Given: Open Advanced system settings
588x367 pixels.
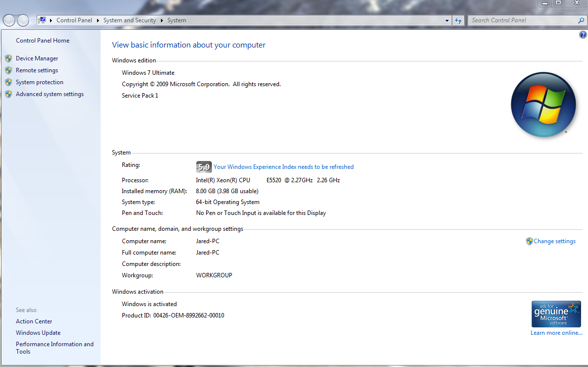Looking at the screenshot, I should (x=50, y=94).
